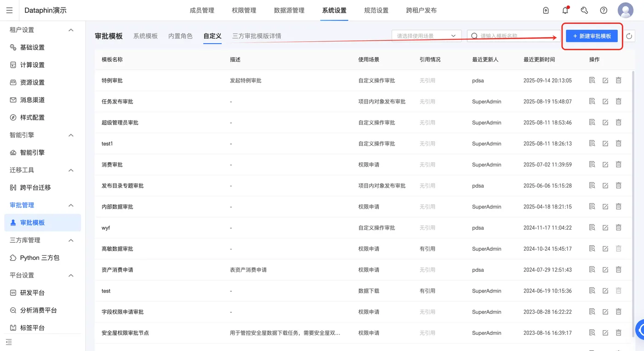The width and height of the screenshot is (644, 351).
Task: Click the wrench tools icon
Action: pos(584,10)
